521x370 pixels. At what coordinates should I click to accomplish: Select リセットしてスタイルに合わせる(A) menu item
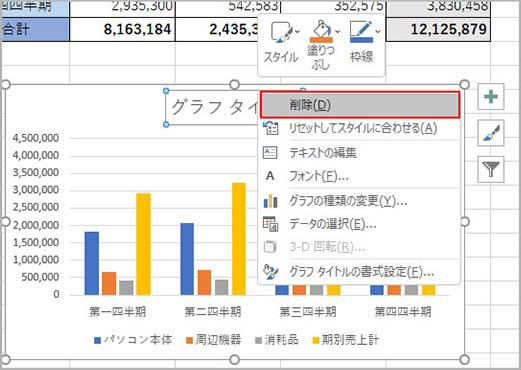pos(360,128)
